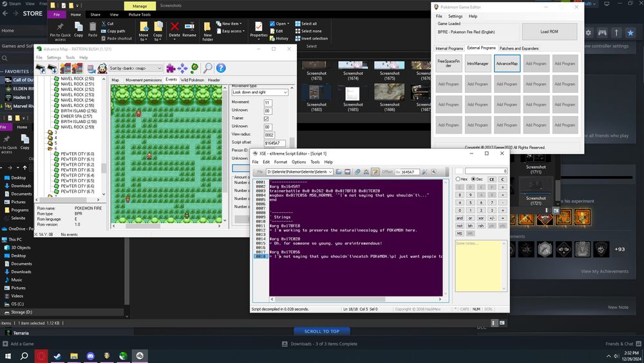Click the XSE open file folder icon

coord(339,172)
